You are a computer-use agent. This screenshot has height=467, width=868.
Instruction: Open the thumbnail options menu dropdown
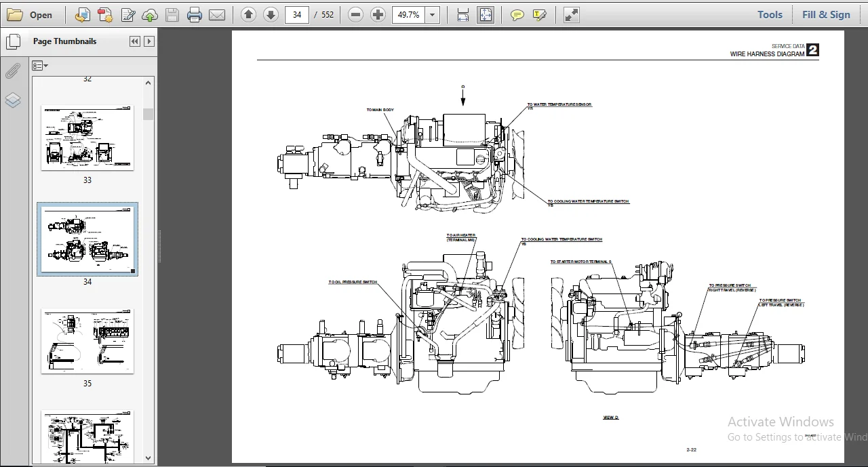tap(40, 66)
